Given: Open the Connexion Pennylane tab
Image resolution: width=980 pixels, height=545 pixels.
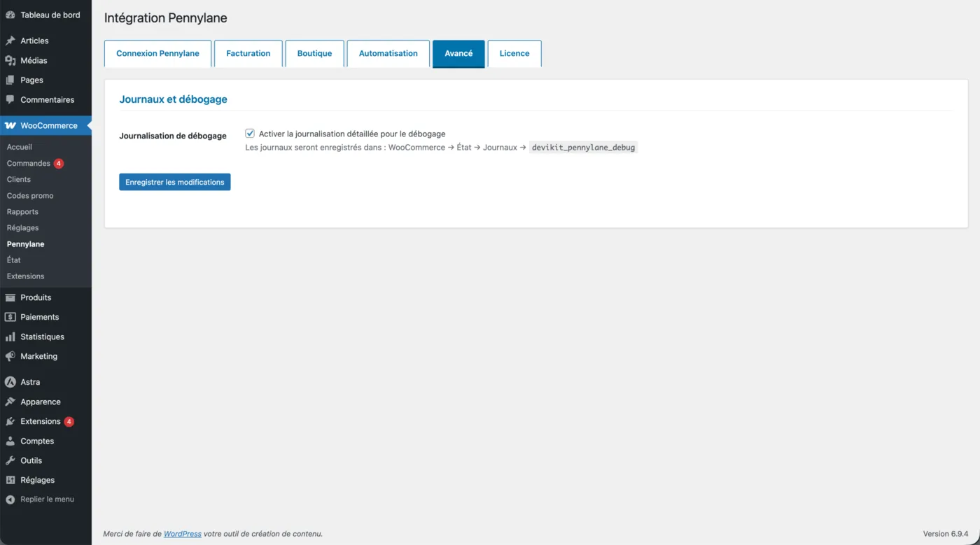Looking at the screenshot, I should (157, 53).
